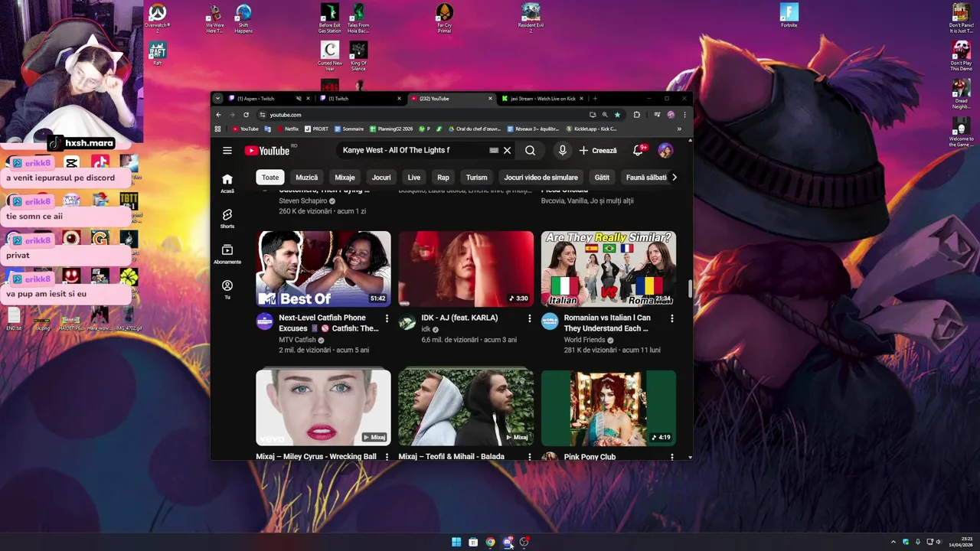Click the search magnifier button

pos(530,151)
